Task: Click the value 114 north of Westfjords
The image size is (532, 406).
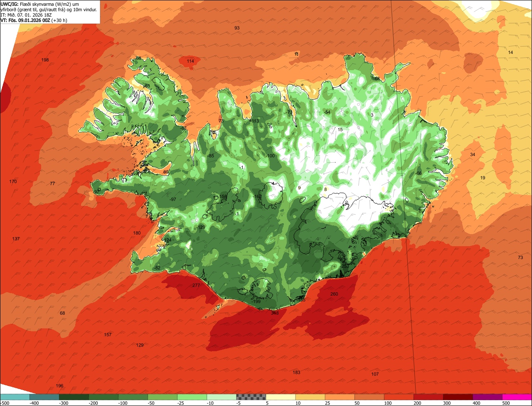Action: tap(190, 61)
